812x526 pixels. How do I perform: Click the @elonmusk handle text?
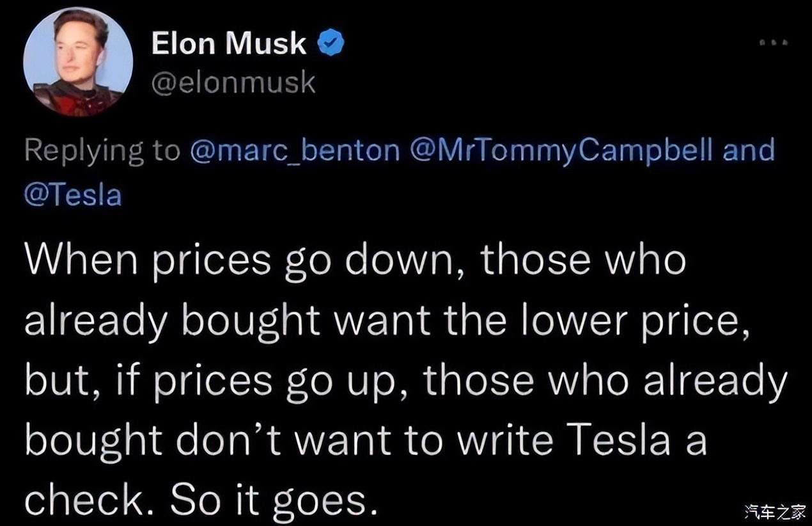point(233,82)
